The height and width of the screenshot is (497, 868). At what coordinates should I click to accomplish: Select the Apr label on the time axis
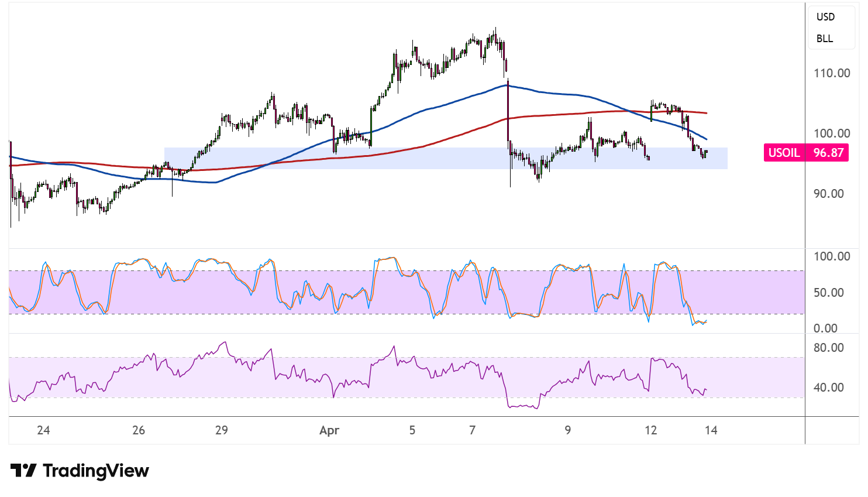click(329, 430)
